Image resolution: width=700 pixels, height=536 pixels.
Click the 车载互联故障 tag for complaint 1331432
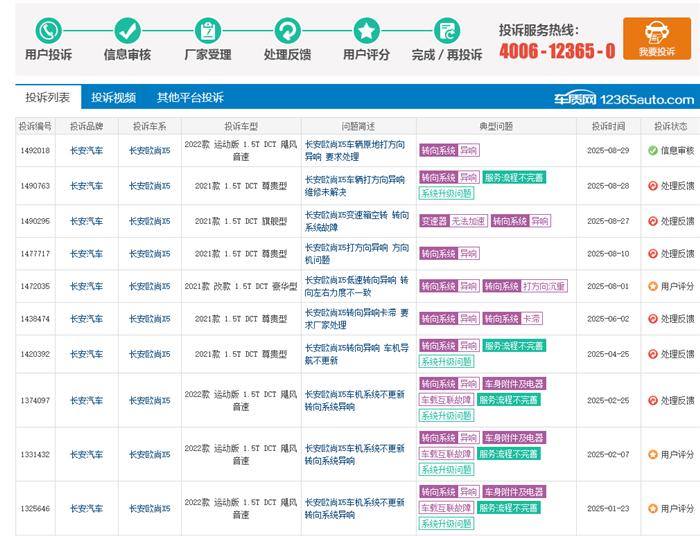446,454
